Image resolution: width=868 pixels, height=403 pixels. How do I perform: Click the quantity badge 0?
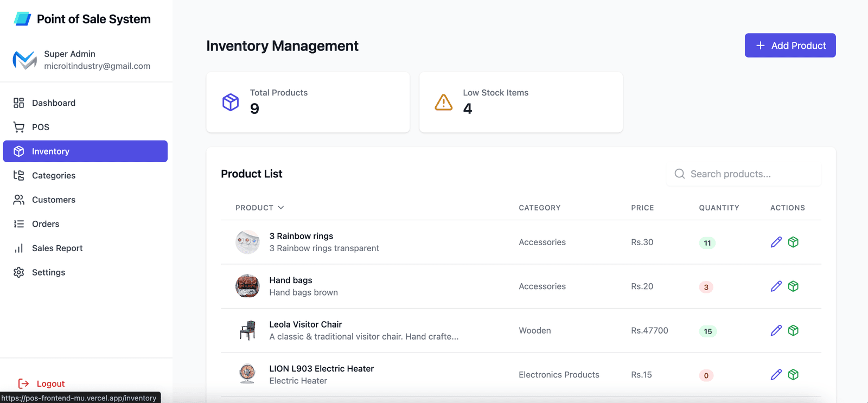(706, 375)
